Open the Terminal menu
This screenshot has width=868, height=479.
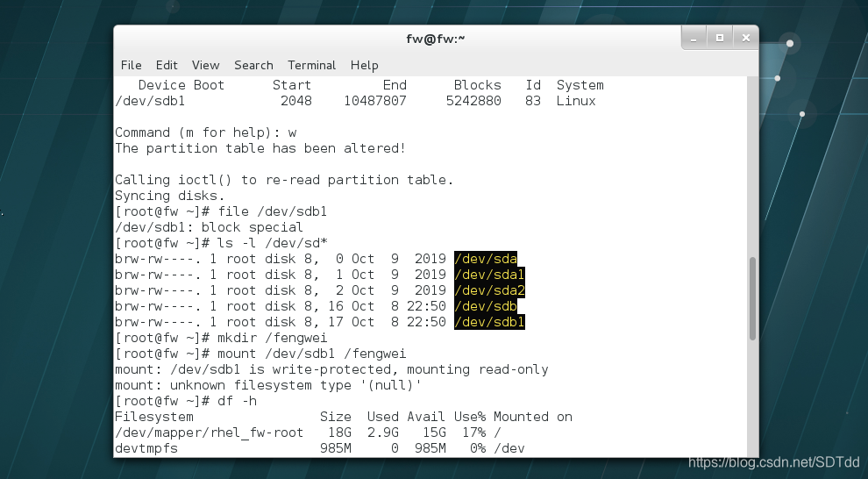(311, 65)
